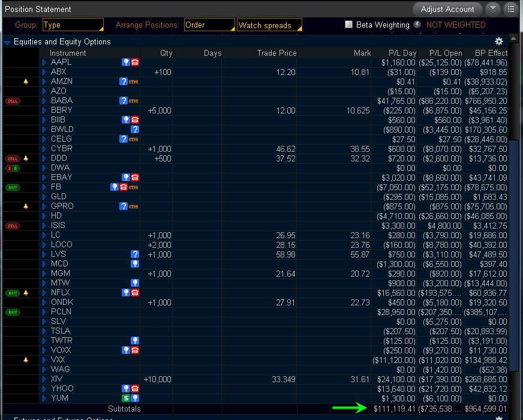Click the lightbulb icon beside MCD
The image size is (523, 420).
click(135, 264)
